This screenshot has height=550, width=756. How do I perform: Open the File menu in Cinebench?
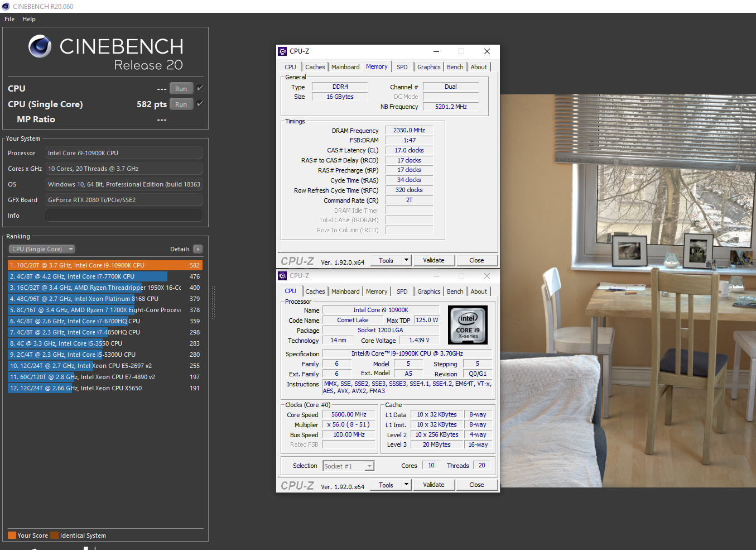(x=9, y=19)
